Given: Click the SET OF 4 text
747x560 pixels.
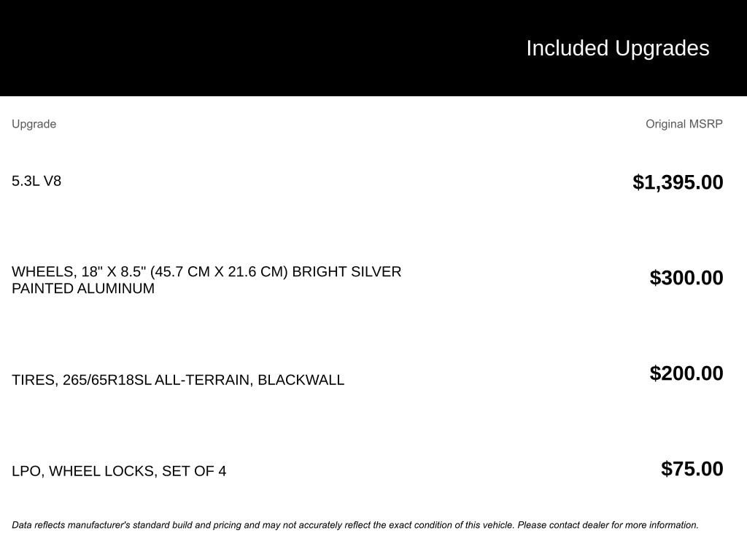Looking at the screenshot, I should 194,471.
